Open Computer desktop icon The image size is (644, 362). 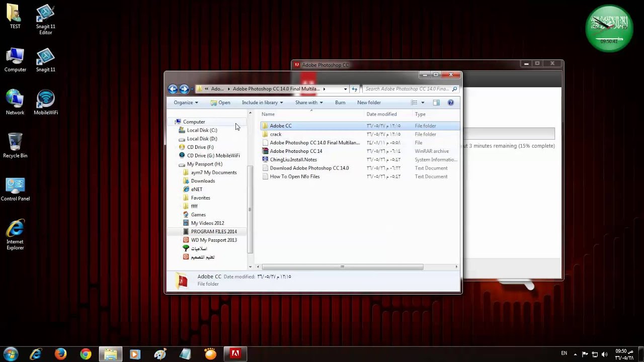point(15,60)
